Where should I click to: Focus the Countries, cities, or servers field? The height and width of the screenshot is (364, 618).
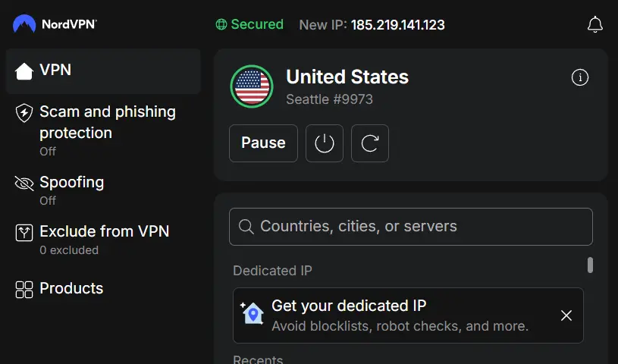tap(411, 227)
